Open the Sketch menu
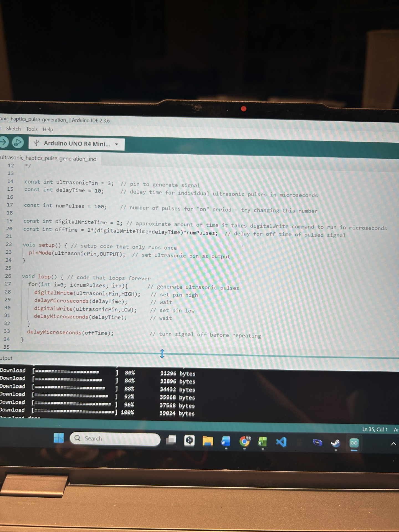This screenshot has width=399, height=532. [x=13, y=129]
